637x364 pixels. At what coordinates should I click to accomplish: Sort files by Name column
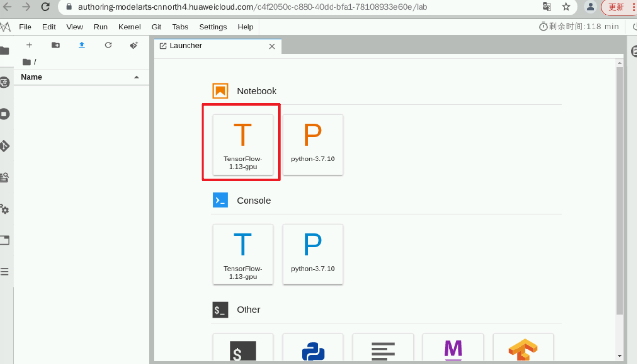pos(80,77)
